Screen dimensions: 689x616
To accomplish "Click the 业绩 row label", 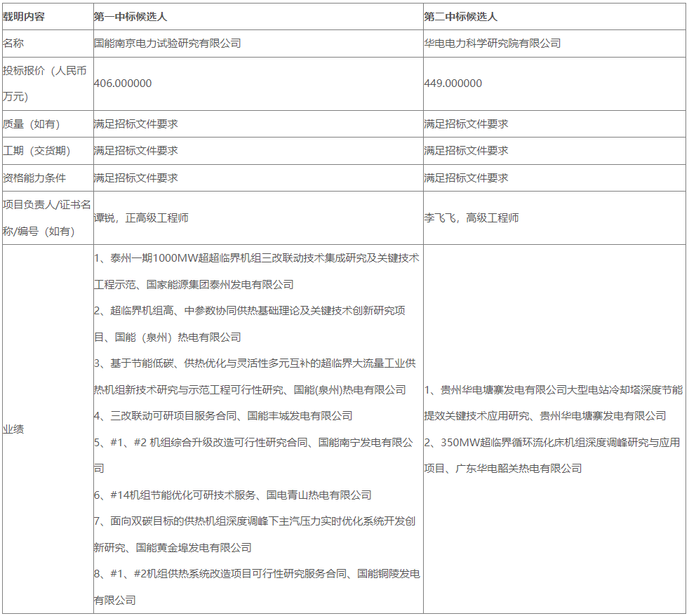I will pyautogui.click(x=13, y=429).
